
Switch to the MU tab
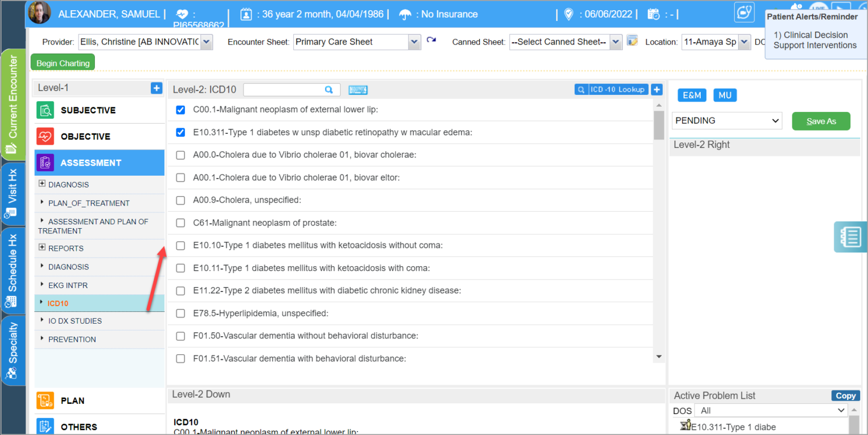click(725, 95)
